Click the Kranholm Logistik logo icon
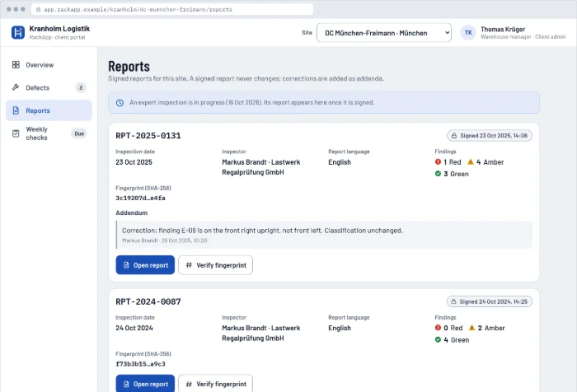The image size is (577, 392). (17, 32)
